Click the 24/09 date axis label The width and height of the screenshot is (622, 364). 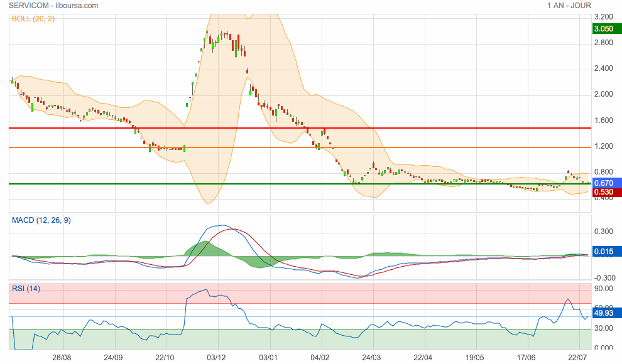pyautogui.click(x=113, y=358)
